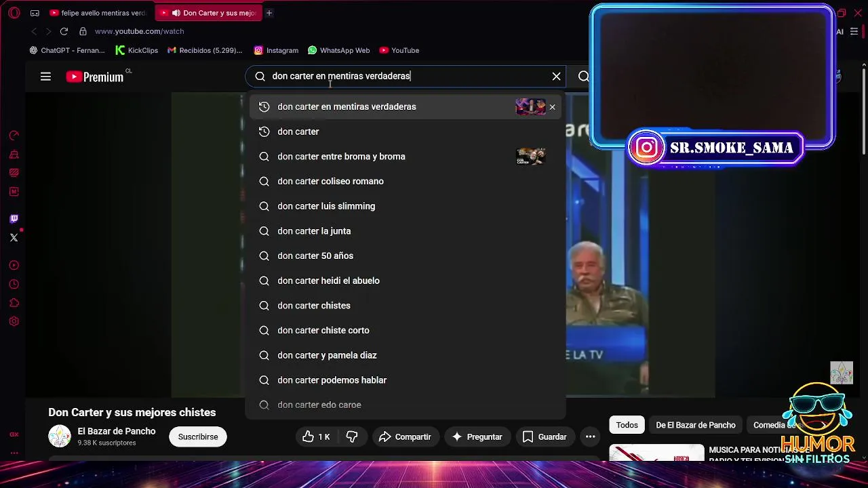
Task: Open more video actions menu
Action: [590, 437]
